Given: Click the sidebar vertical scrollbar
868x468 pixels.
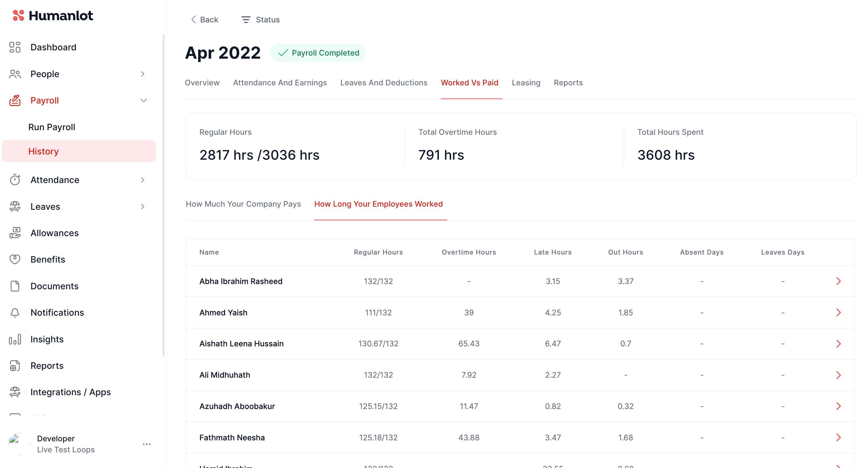Looking at the screenshot, I should (163, 195).
